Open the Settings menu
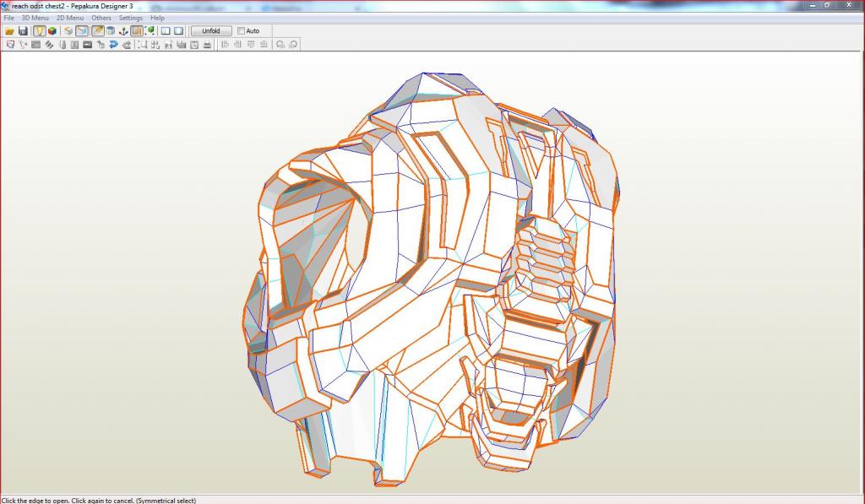Screen dimensions: 865x504 (x=131, y=18)
